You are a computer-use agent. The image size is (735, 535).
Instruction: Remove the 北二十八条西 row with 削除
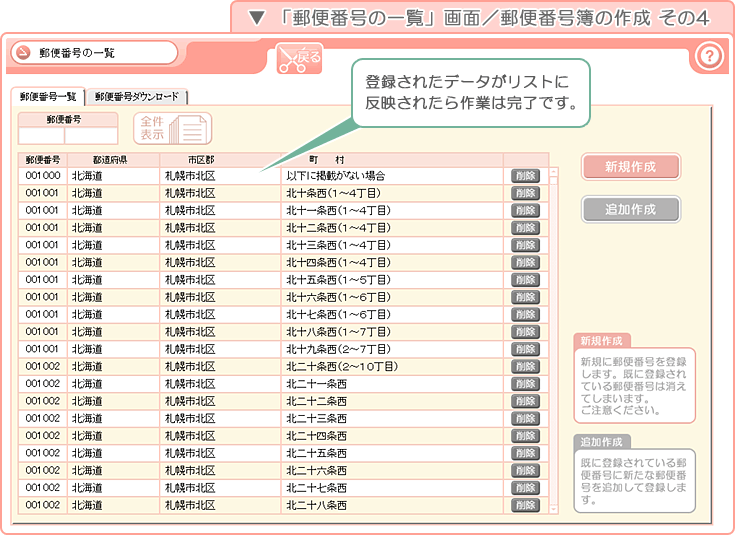(525, 505)
